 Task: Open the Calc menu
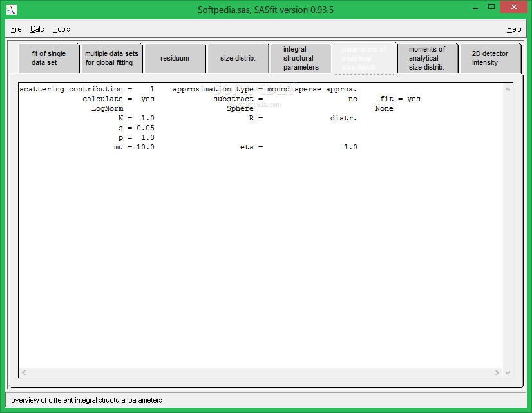click(x=37, y=29)
